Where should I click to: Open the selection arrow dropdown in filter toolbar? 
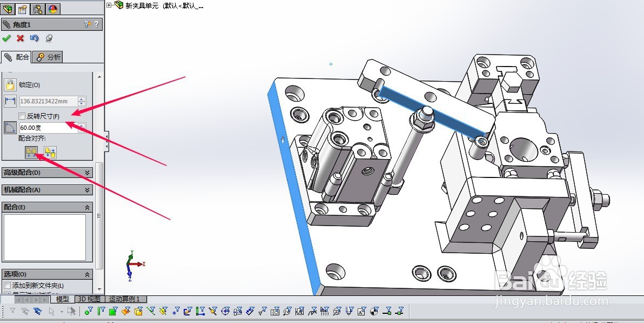coord(62,312)
